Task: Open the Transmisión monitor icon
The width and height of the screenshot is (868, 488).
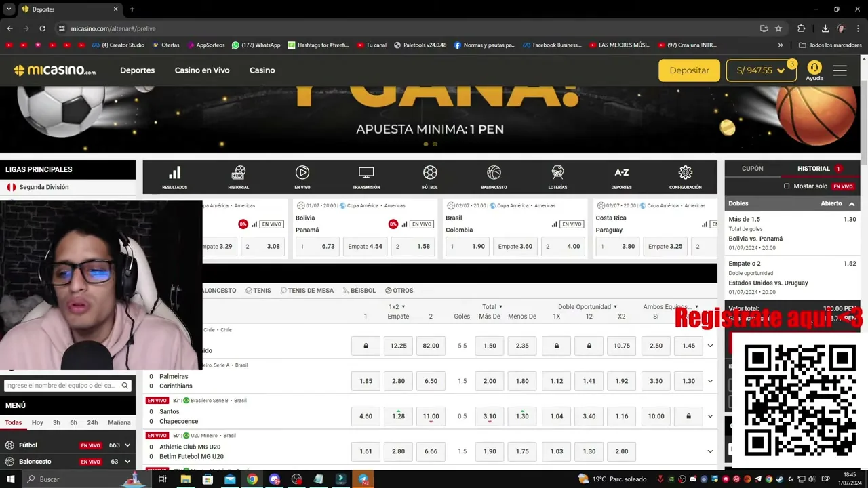Action: pos(366,178)
